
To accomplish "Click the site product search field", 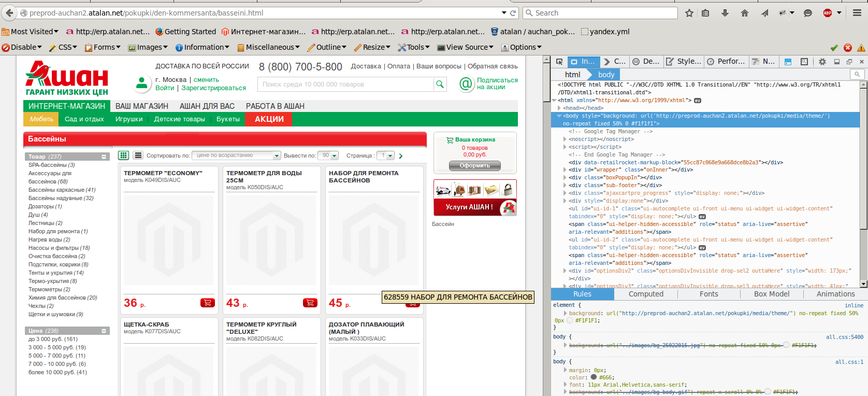I will pyautogui.click(x=346, y=84).
